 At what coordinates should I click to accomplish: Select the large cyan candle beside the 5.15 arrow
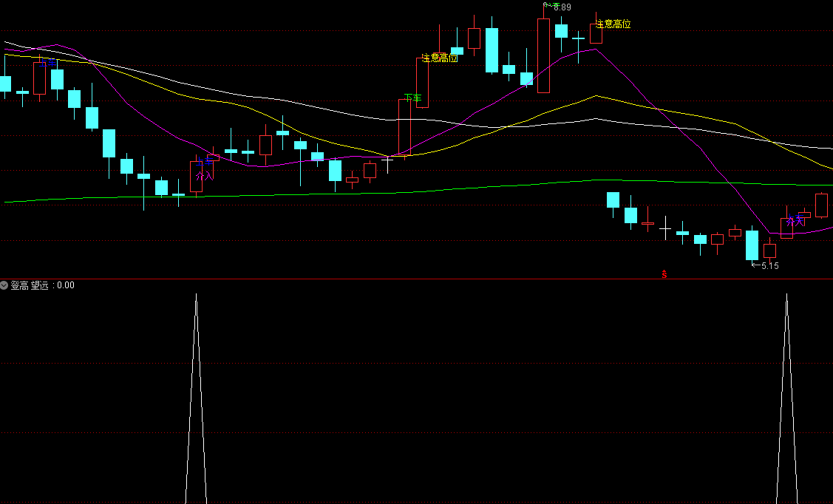coord(752,245)
